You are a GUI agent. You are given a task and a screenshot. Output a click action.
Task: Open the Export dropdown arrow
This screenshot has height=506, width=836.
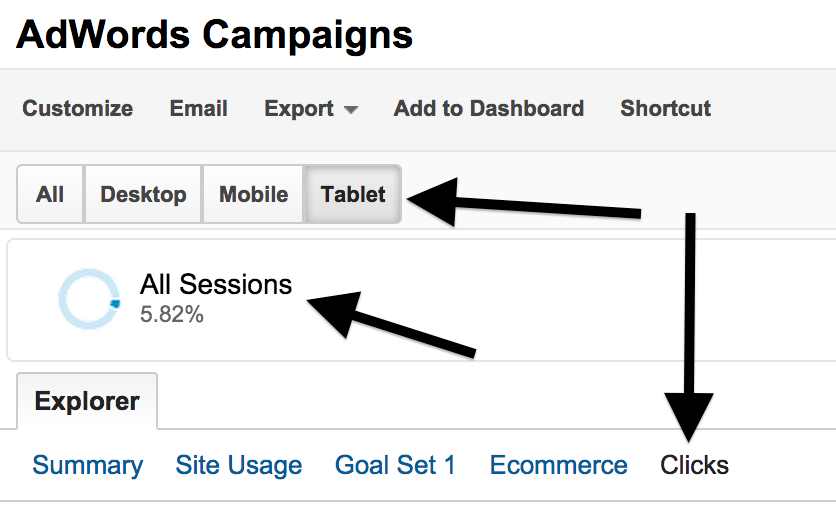click(x=350, y=110)
